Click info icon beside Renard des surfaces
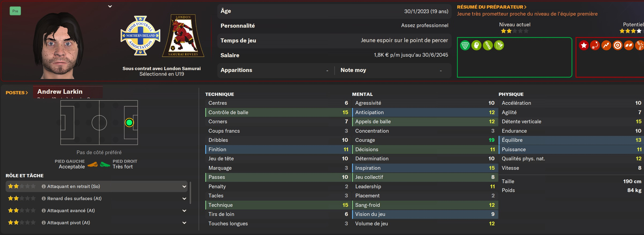Viewport: 644px width, 235px height. click(44, 198)
